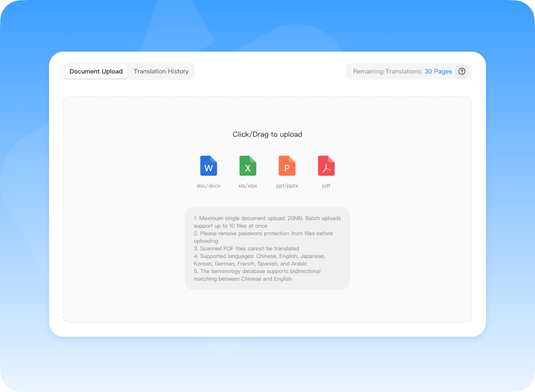Image resolution: width=535 pixels, height=392 pixels.
Task: Click the scanned PDF files note
Action: (246, 249)
